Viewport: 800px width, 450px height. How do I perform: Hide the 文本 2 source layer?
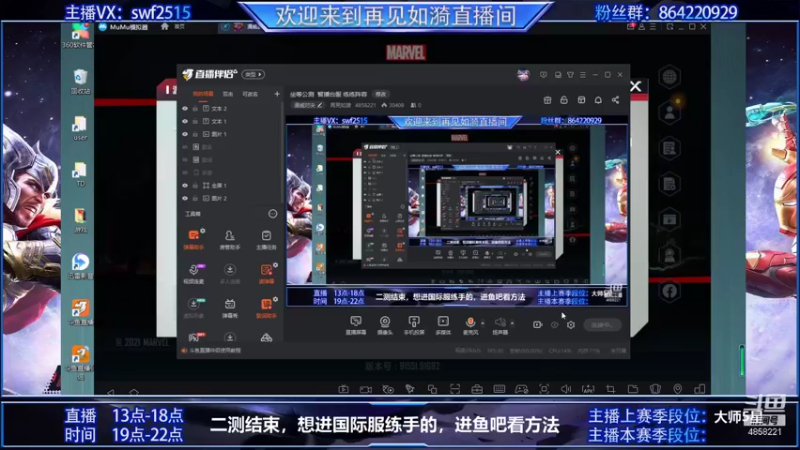pyautogui.click(x=185, y=109)
